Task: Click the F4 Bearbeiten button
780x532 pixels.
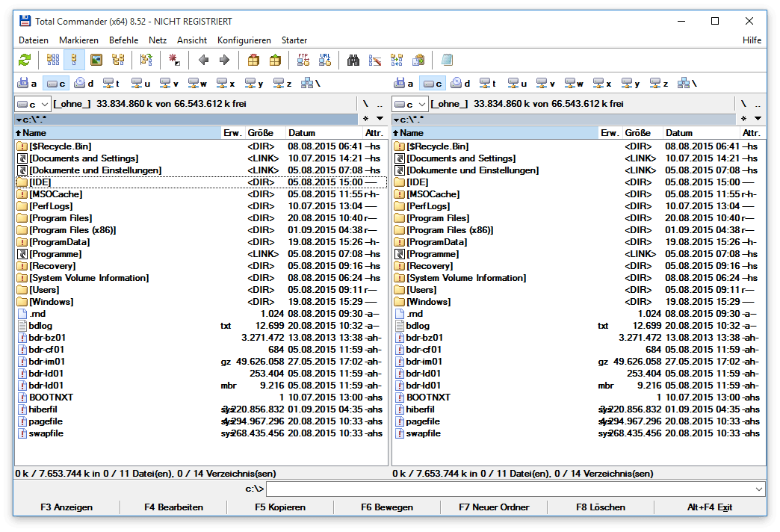Action: (x=173, y=507)
